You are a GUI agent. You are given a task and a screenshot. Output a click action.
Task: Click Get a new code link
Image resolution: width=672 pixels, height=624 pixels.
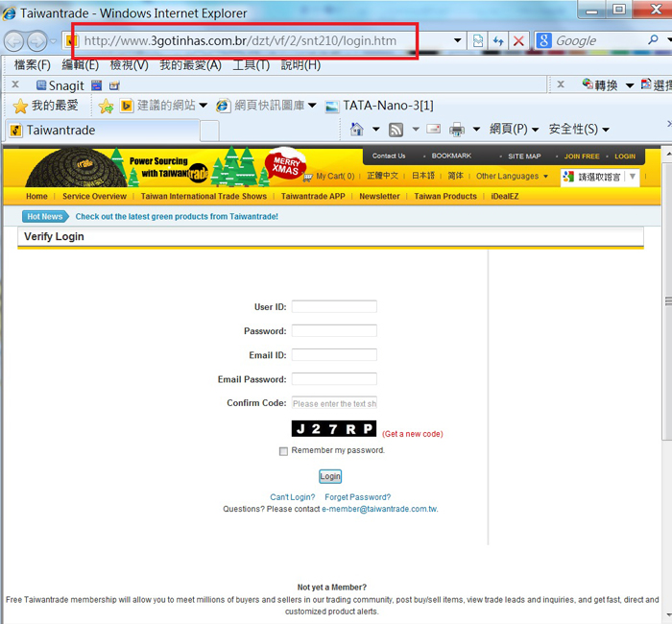click(413, 434)
